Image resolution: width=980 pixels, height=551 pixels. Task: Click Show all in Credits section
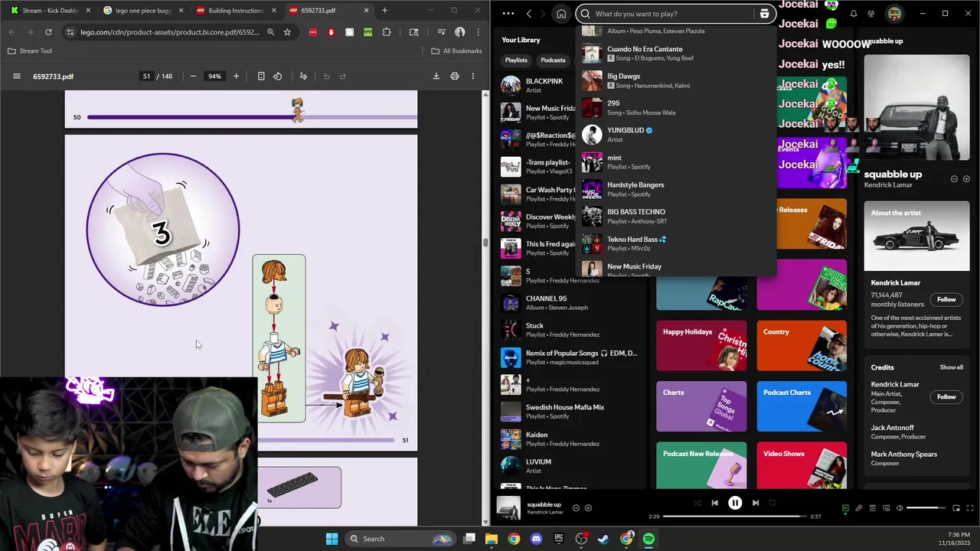952,367
